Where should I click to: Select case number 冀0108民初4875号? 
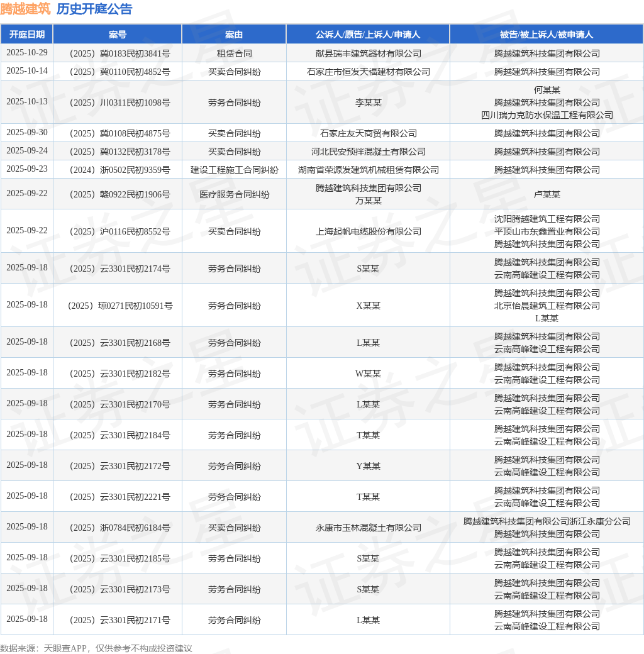[x=119, y=133]
